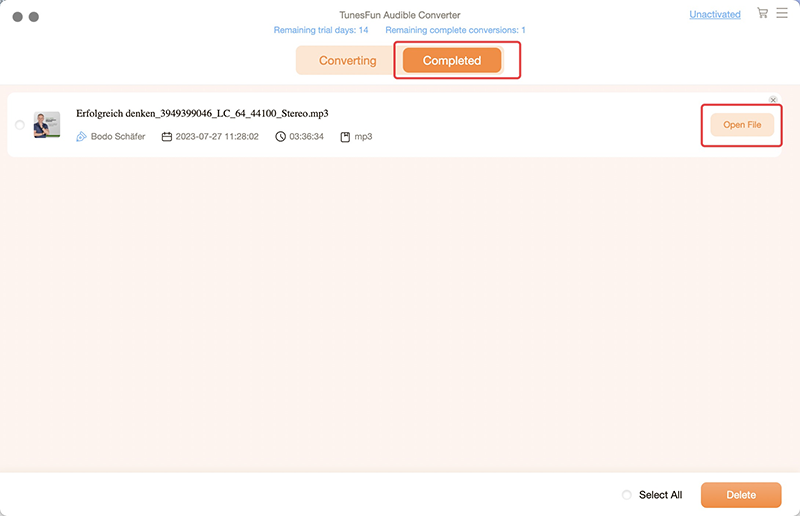Click the Remaining trial days: 14 text
The image size is (800, 516).
pyautogui.click(x=321, y=30)
